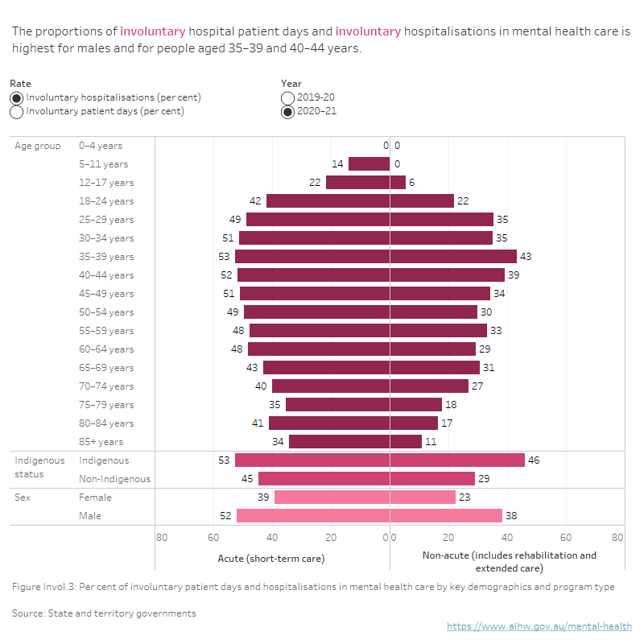Select Involuntary hospitalisations (per cent) radio button
The image size is (644, 644).
17,97
